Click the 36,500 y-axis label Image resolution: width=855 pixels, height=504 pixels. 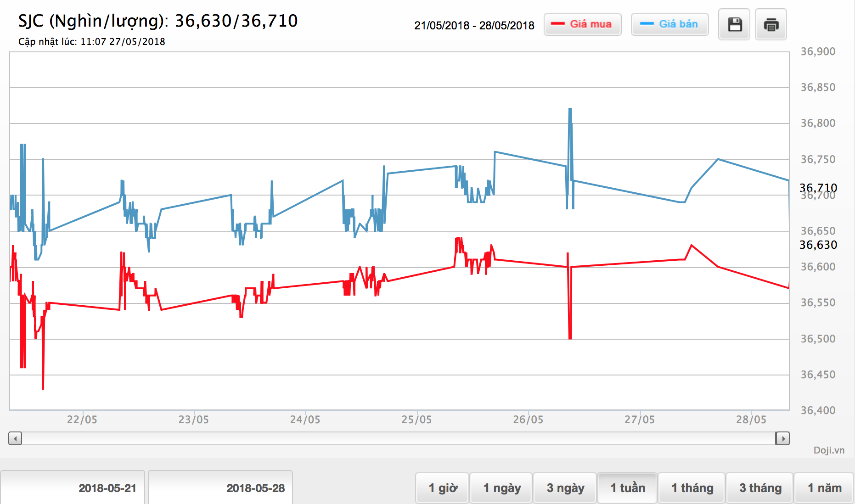click(x=818, y=339)
